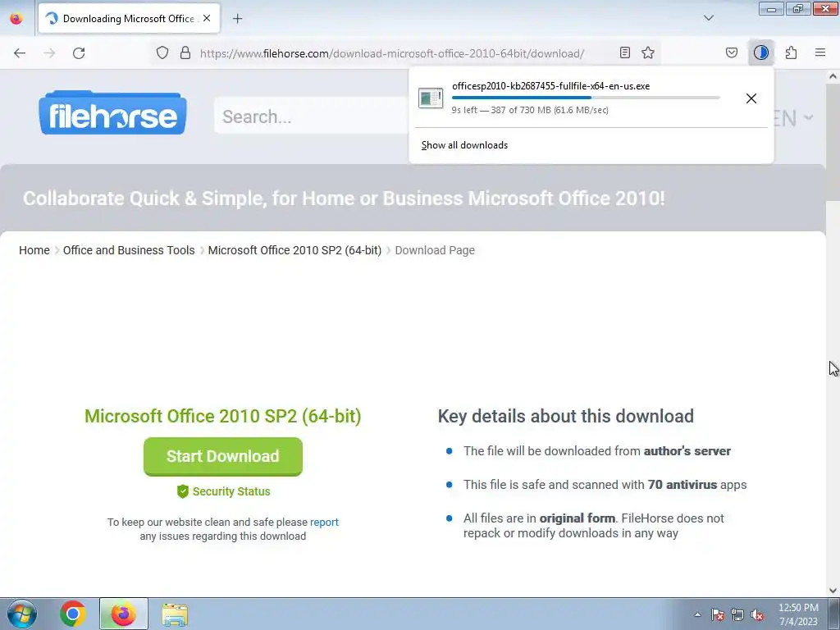Click the vertical scrollbar thumb
This screenshot has height=630, width=840.
pyautogui.click(x=833, y=143)
